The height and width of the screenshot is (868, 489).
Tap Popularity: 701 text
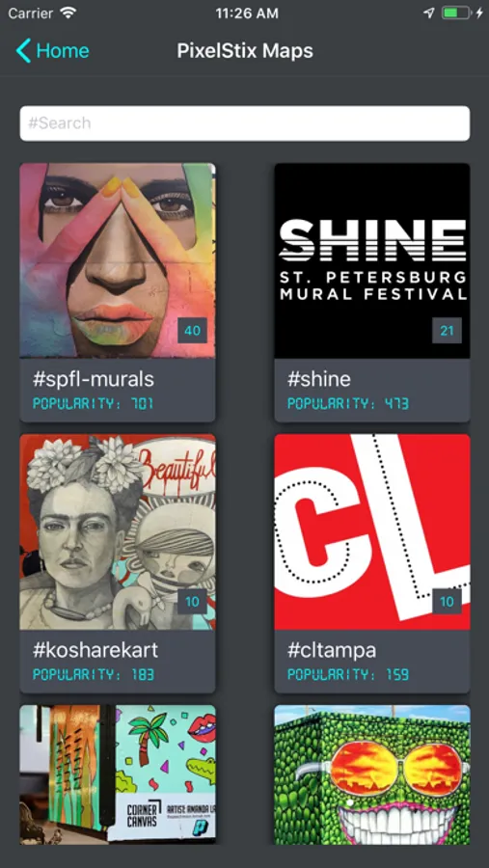(x=93, y=403)
